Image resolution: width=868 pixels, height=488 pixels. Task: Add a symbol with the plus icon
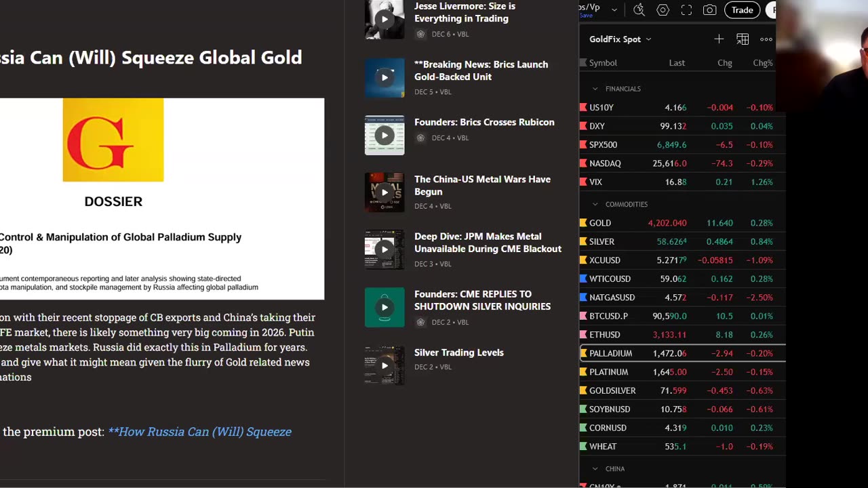pos(719,39)
